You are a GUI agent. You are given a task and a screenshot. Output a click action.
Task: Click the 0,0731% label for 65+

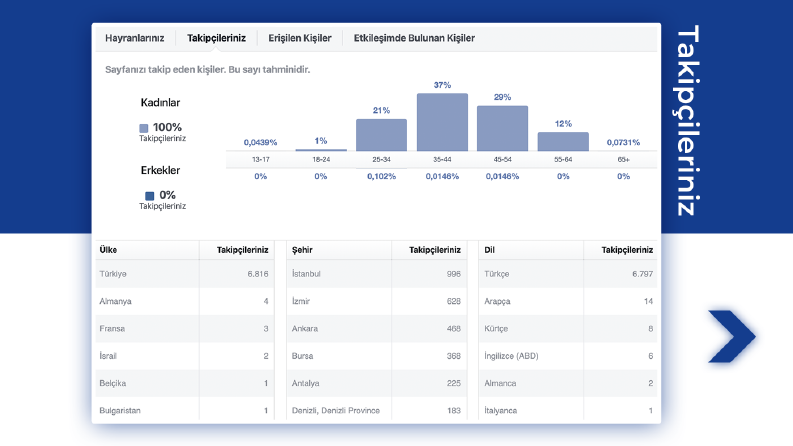pyautogui.click(x=624, y=143)
